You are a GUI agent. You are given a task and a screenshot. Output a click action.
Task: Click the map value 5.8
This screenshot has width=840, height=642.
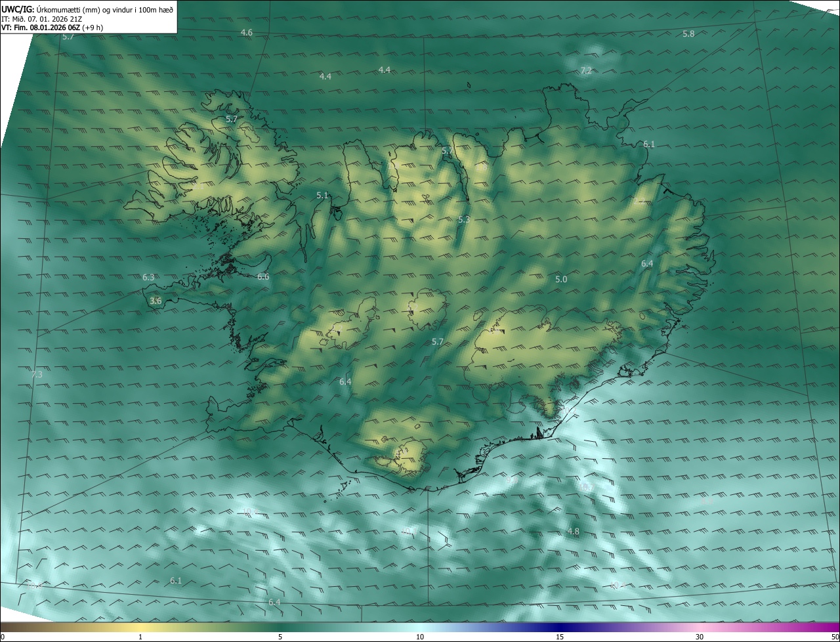coord(688,33)
